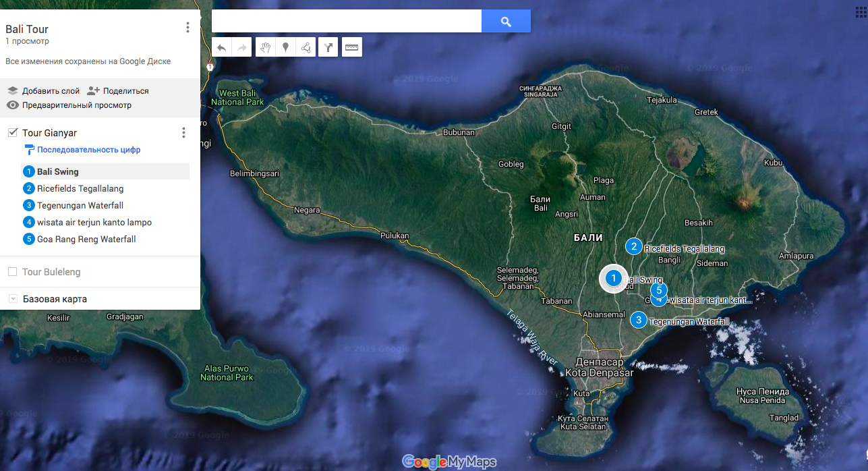Select the ruler measure distance tool

(351, 47)
